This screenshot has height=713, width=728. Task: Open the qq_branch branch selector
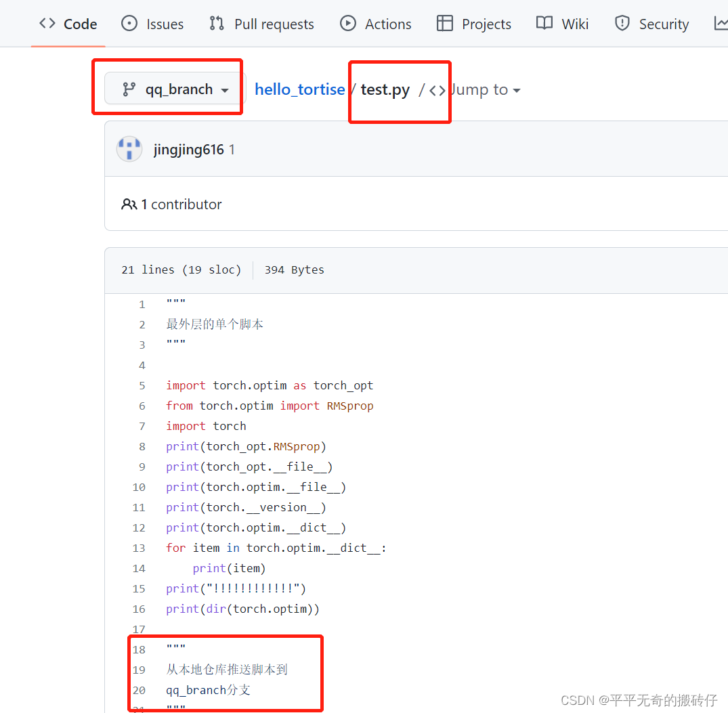click(175, 89)
